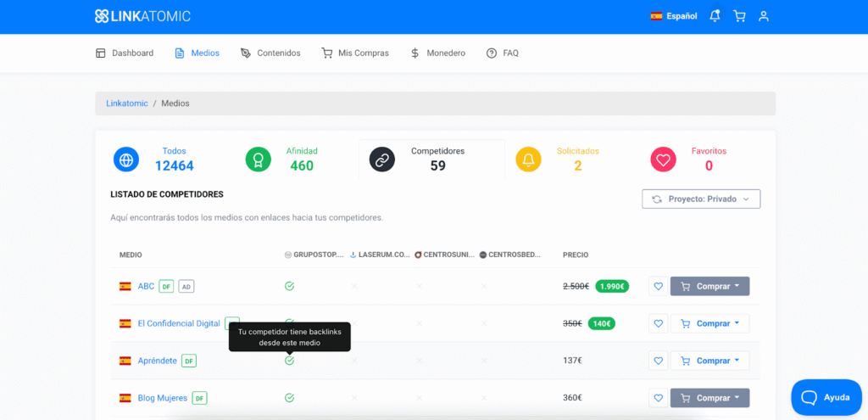The image size is (868, 420).
Task: Click the Todos globe icon
Action: pos(126,160)
